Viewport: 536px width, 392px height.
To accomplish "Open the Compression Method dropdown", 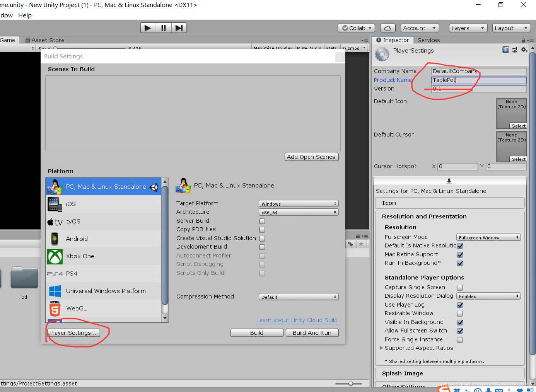I will pyautogui.click(x=299, y=297).
